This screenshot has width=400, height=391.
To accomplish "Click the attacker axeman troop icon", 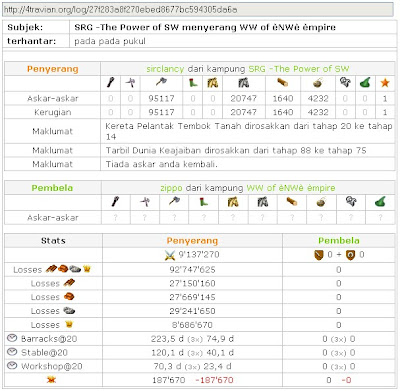I will [x=161, y=82].
